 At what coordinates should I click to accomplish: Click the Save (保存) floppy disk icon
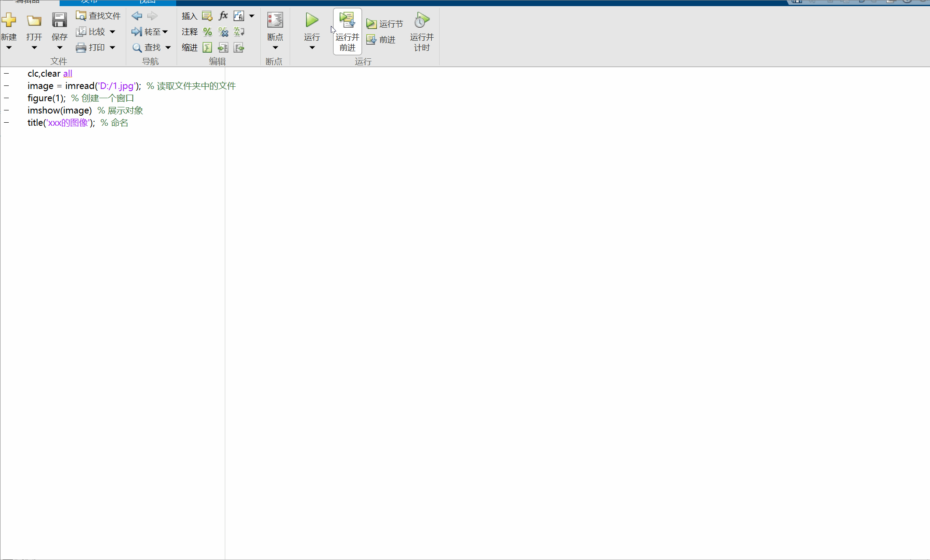(x=59, y=20)
